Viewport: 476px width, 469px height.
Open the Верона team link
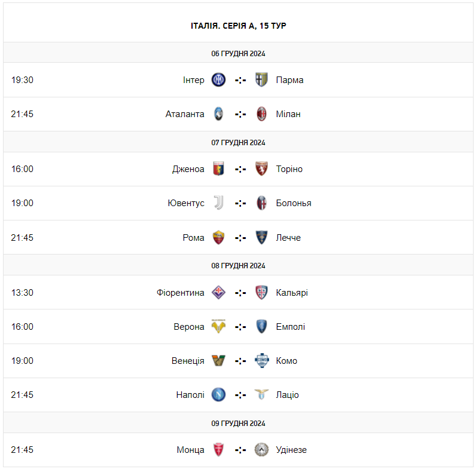coord(189,327)
